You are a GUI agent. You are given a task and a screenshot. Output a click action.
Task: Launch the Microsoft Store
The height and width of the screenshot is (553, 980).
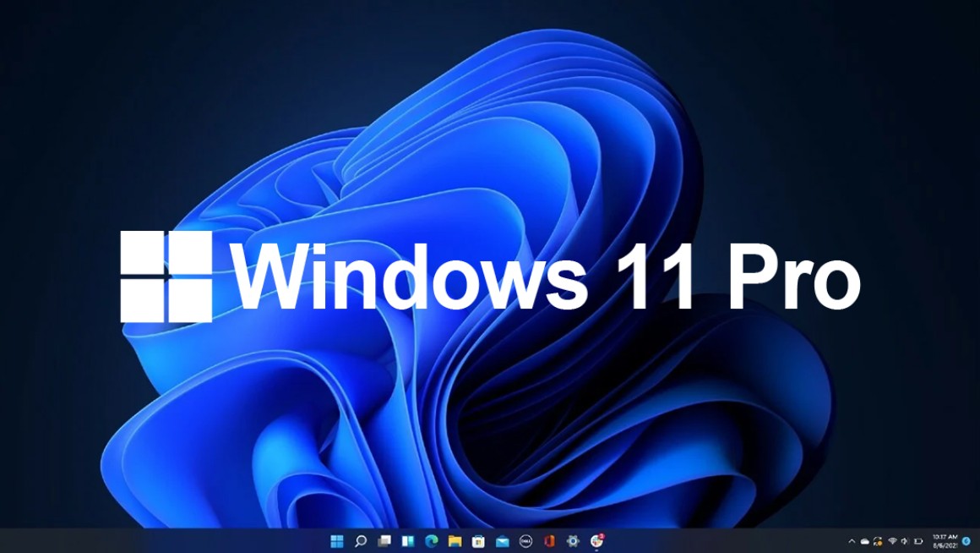coord(477,539)
